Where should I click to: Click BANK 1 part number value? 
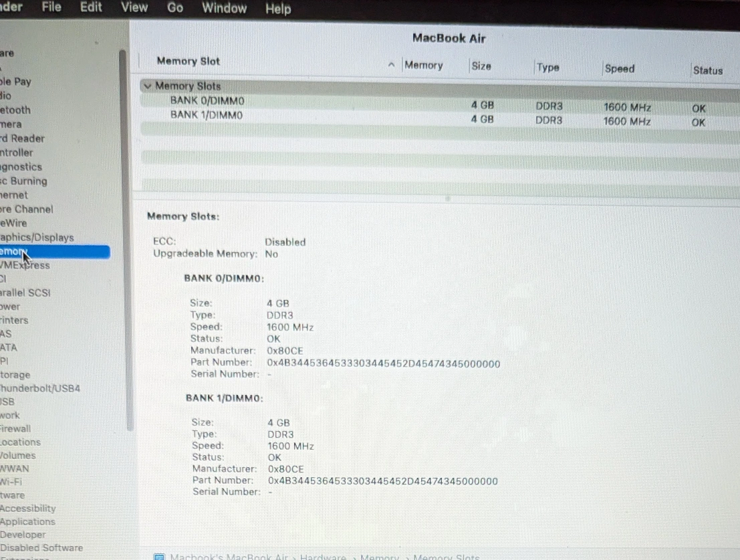click(x=383, y=481)
